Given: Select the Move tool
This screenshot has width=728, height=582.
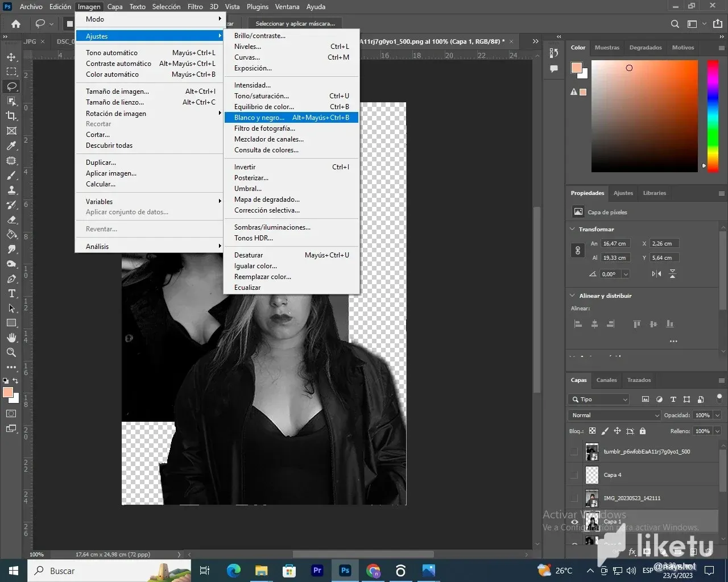Looking at the screenshot, I should (x=11, y=57).
